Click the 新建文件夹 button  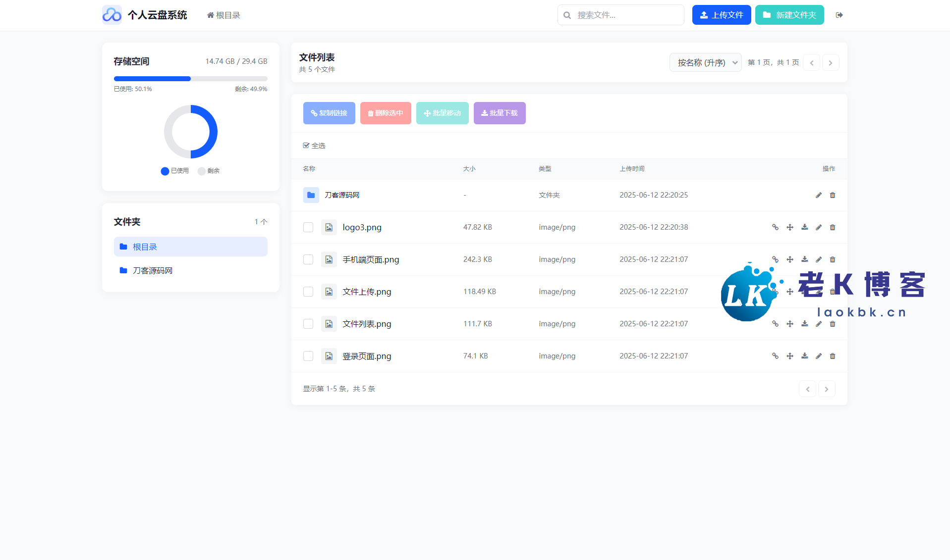789,15
